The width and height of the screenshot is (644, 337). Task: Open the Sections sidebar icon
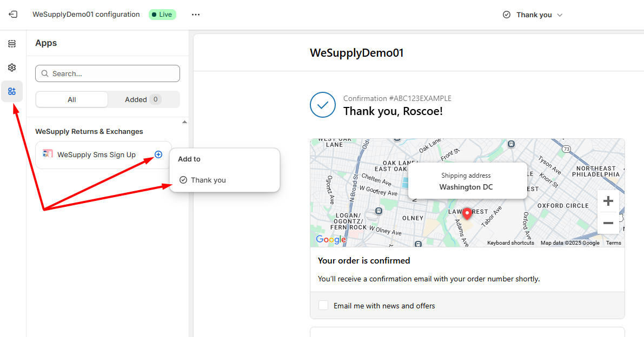pos(12,43)
